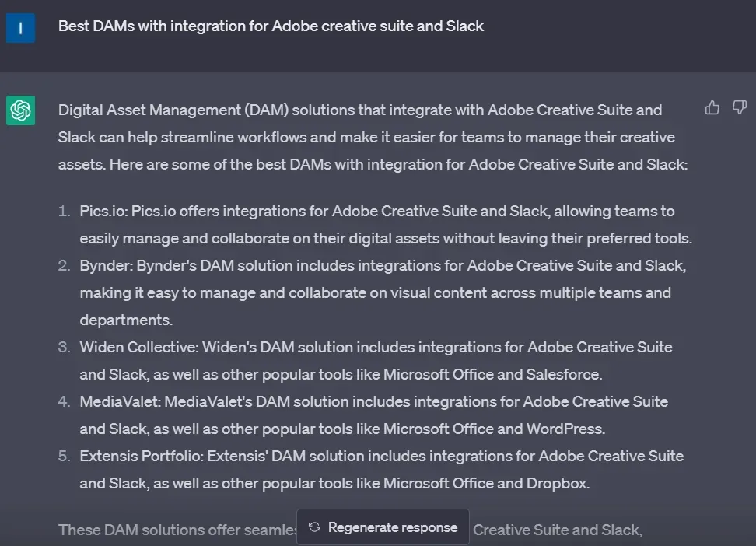Click the word Salesforce in the response
The height and width of the screenshot is (546, 756).
[564, 375]
